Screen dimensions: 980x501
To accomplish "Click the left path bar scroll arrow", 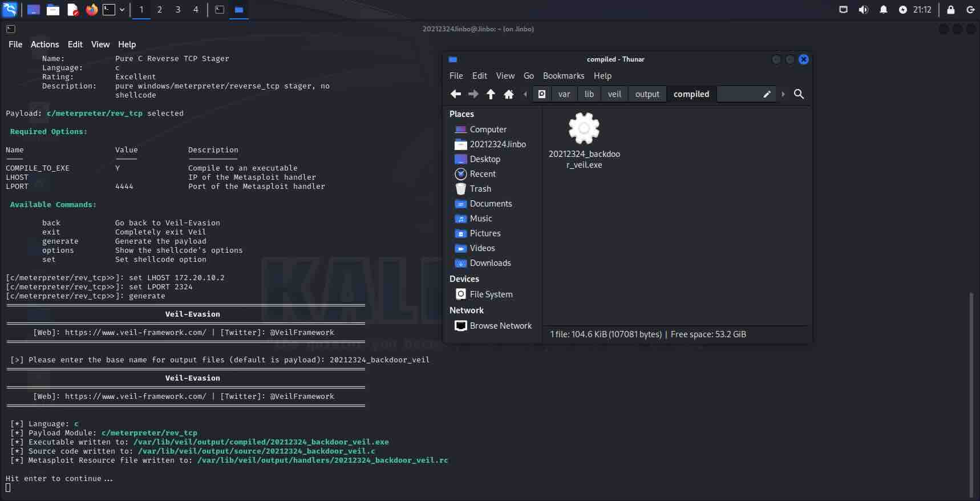I will (x=525, y=94).
